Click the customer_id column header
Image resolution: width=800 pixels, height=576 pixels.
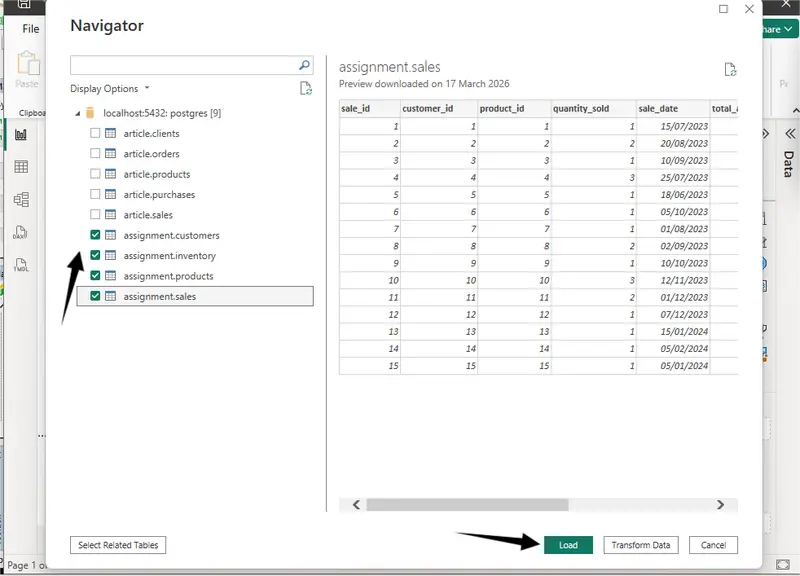[x=439, y=109]
